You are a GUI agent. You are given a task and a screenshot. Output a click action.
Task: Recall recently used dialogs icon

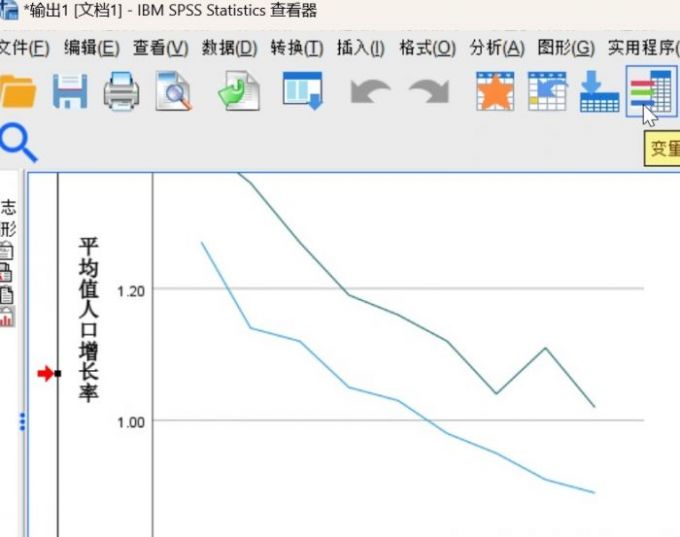pyautogui.click(x=303, y=90)
